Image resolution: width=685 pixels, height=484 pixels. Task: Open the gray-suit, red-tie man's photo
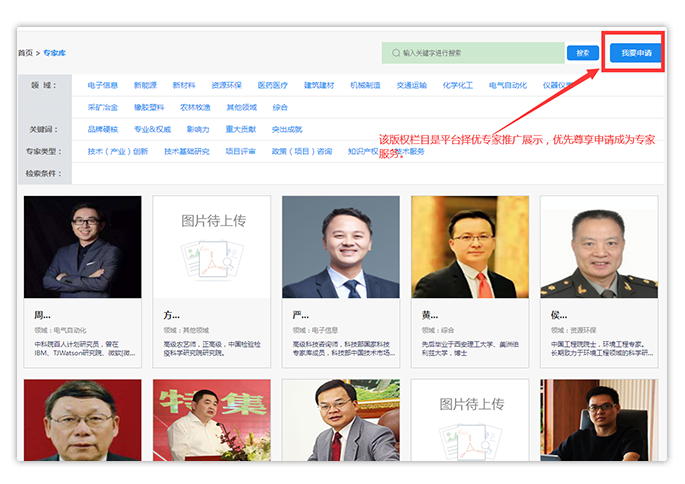tap(341, 420)
